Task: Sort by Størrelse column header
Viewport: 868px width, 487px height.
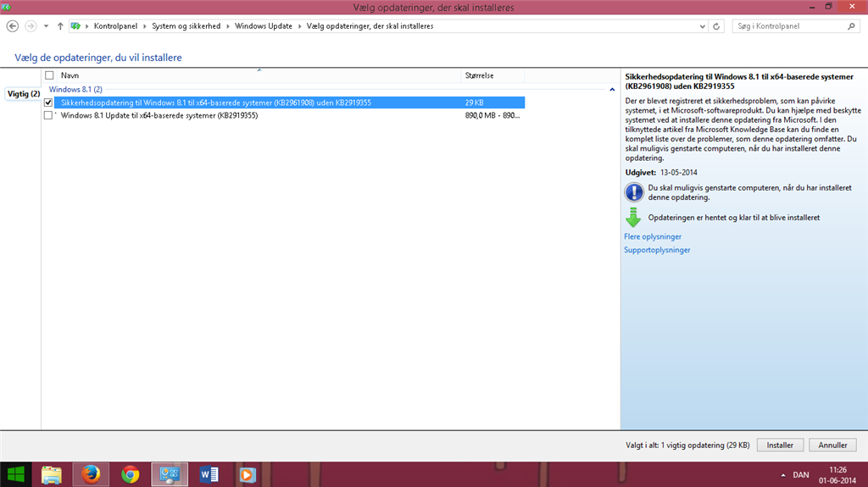Action: (492, 75)
